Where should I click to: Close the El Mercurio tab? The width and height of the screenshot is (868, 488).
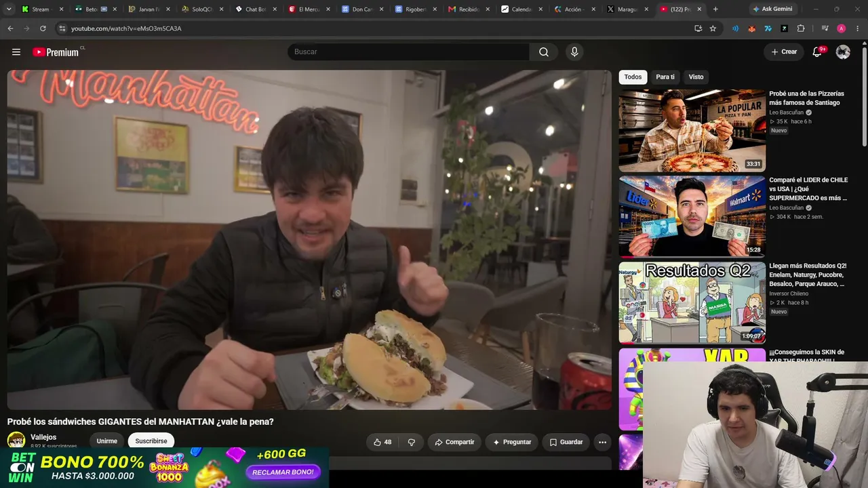pos(328,9)
